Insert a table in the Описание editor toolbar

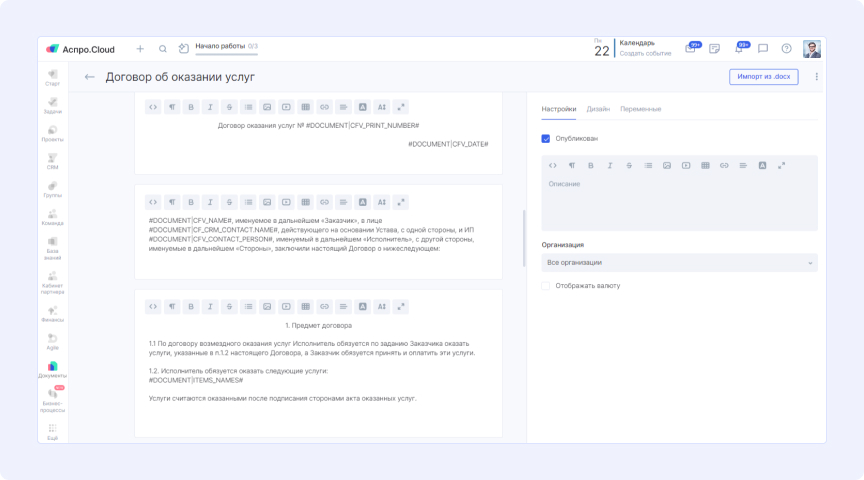pyautogui.click(x=705, y=165)
